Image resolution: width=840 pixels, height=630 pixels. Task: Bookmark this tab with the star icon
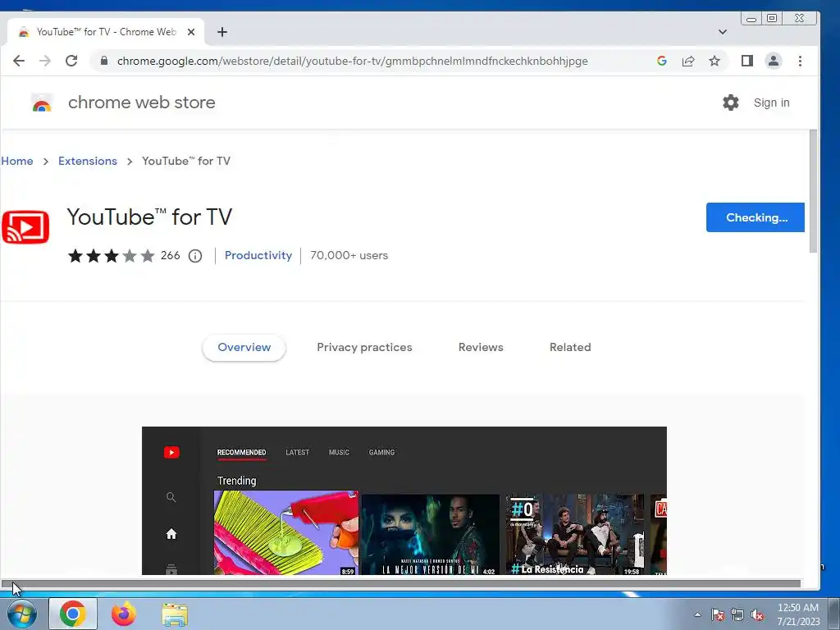point(714,61)
